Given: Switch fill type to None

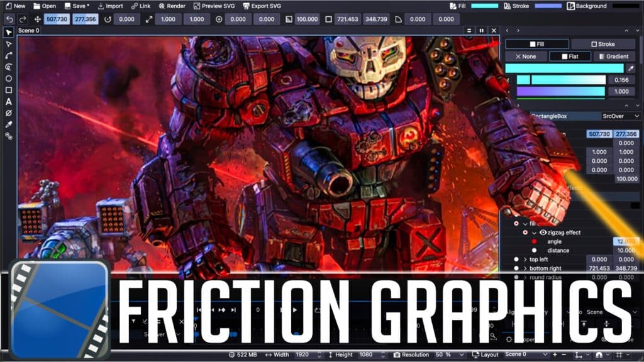Looking at the screenshot, I should point(527,56).
